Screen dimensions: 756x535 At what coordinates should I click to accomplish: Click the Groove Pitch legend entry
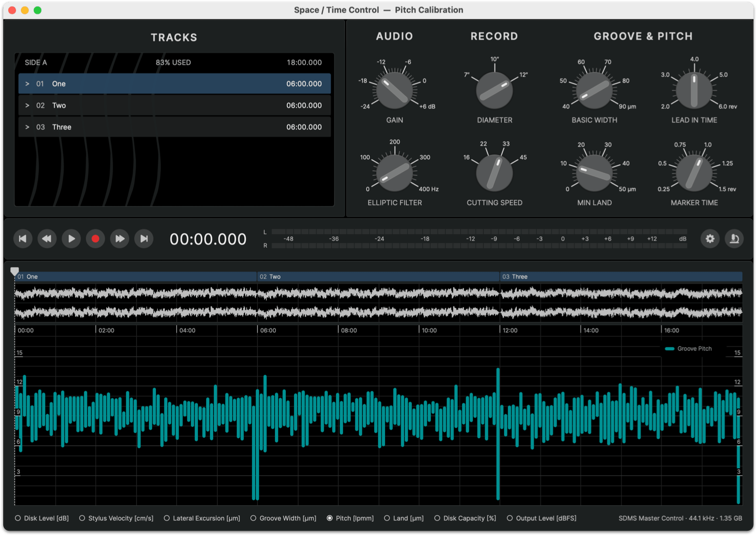click(x=689, y=349)
